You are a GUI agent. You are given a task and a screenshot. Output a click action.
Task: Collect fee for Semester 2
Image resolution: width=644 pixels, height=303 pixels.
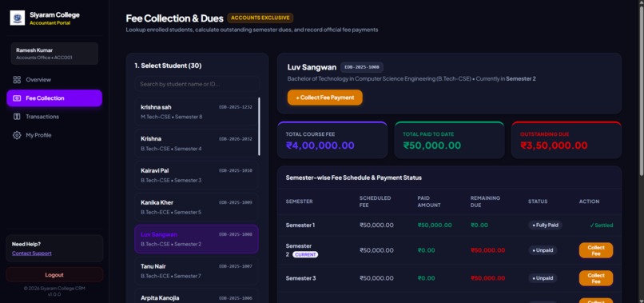click(x=596, y=250)
